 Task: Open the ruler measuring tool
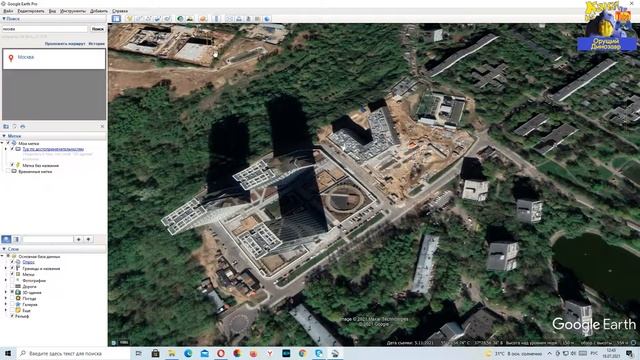pos(217,19)
